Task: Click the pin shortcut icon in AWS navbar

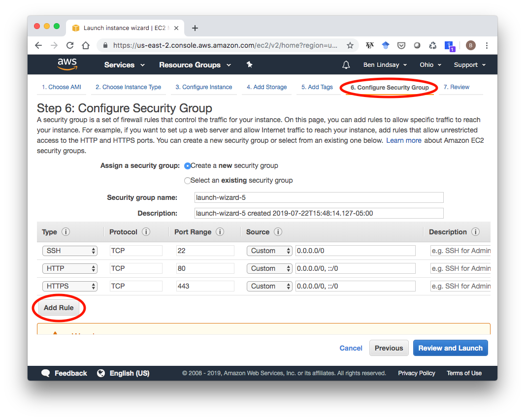Action: click(x=249, y=65)
